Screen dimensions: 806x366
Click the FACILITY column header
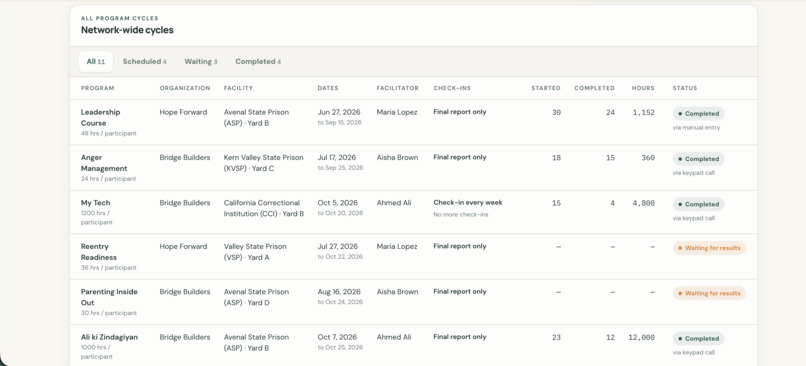tap(238, 88)
